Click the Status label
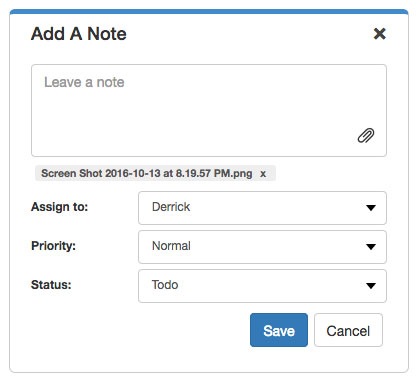418x380 pixels. 51,285
